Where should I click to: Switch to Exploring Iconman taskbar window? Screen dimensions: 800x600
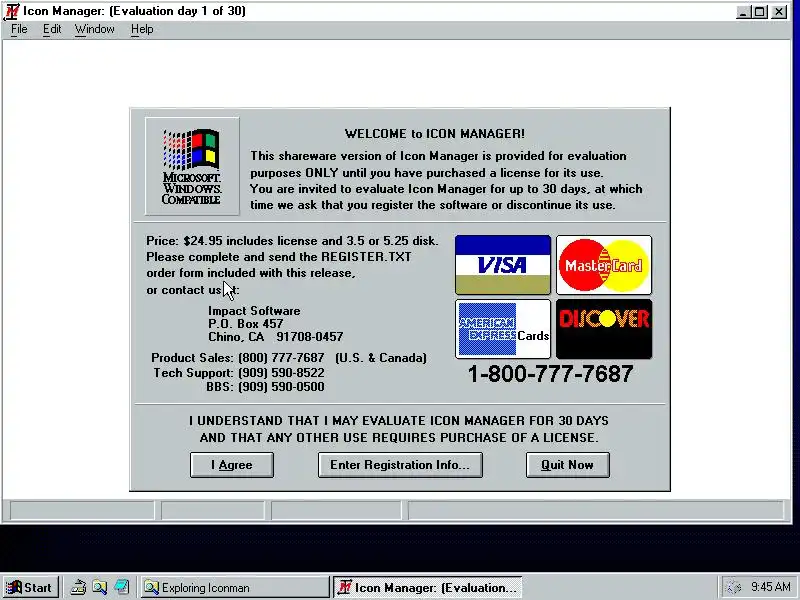[234, 587]
